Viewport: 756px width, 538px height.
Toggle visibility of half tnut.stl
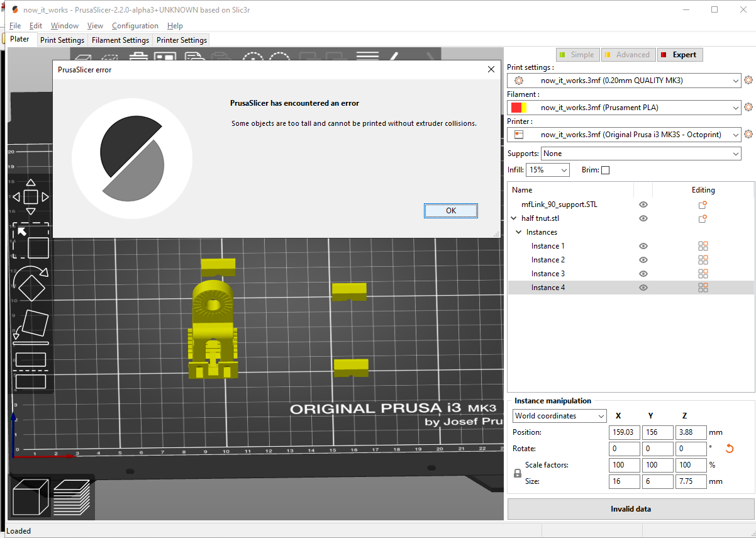643,218
